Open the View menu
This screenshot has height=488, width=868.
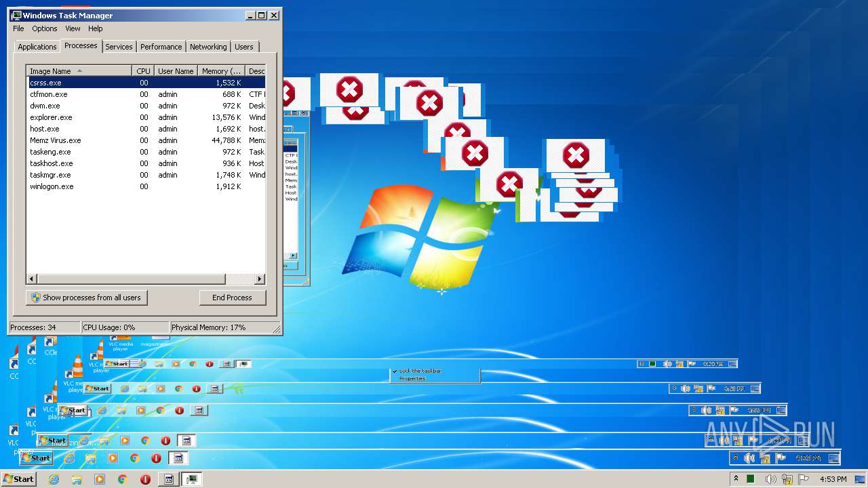73,28
